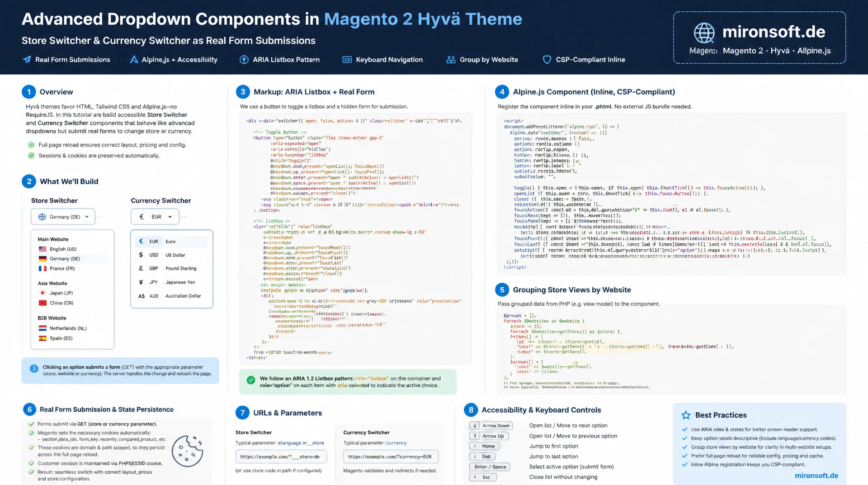868x485 pixels.
Task: Click the 'currency' parameter link
Action: (396, 443)
